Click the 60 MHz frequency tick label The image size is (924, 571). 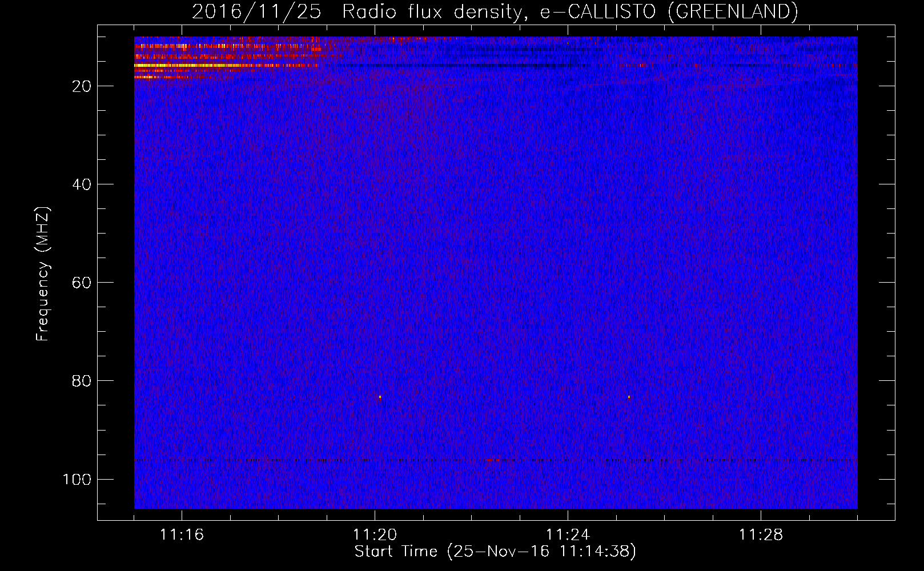(82, 283)
